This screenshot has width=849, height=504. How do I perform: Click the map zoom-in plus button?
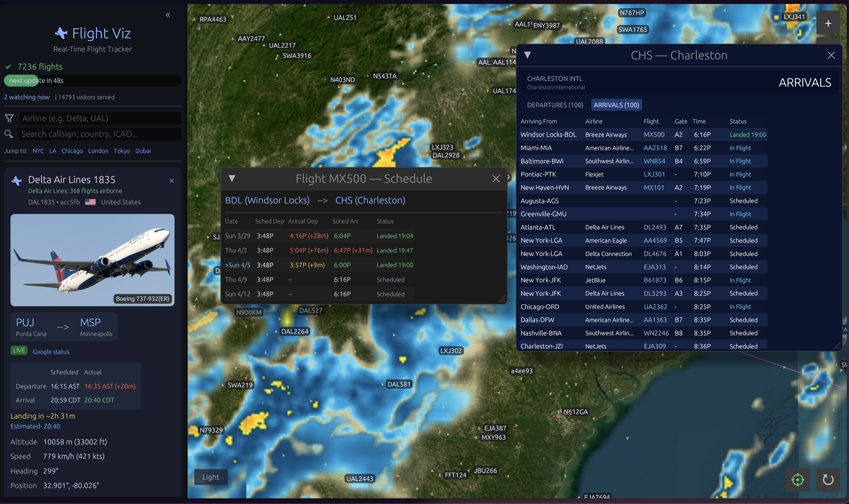point(828,23)
